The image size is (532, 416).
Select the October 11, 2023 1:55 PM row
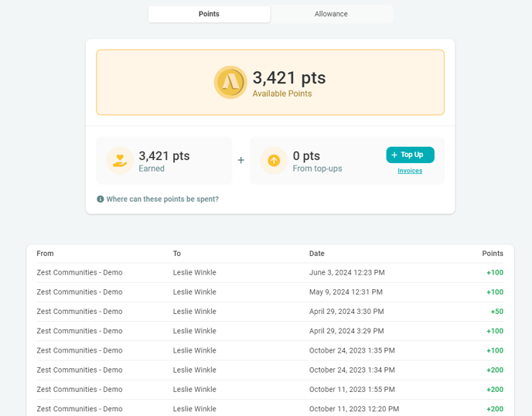point(270,390)
